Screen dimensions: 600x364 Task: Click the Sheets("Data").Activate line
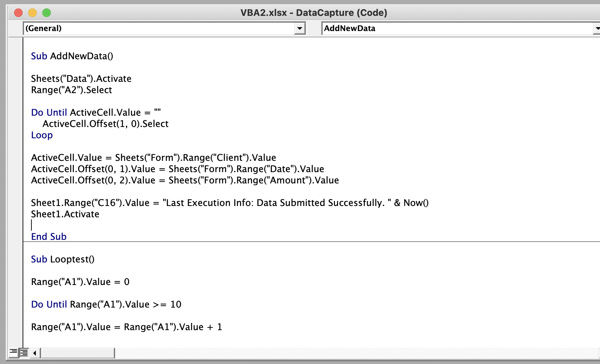tap(81, 79)
